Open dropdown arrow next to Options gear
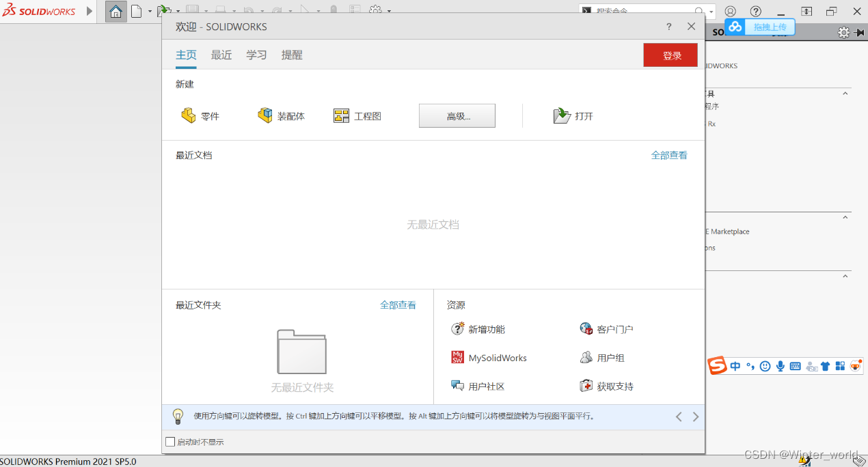Screen dimensions: 868x467 tap(390, 12)
